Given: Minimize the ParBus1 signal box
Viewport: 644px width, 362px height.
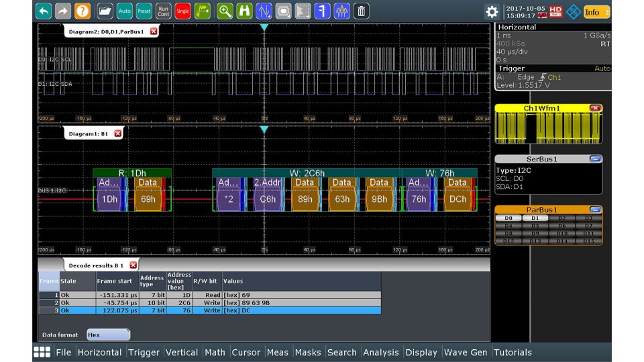Looking at the screenshot, I should 595,210.
